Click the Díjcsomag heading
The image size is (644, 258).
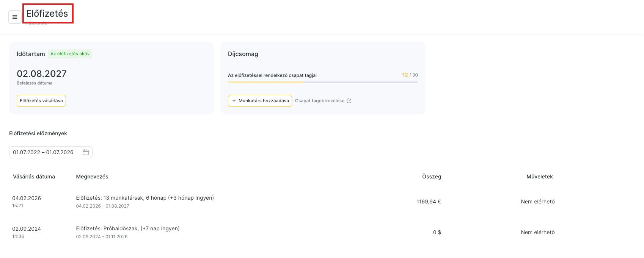tap(243, 54)
